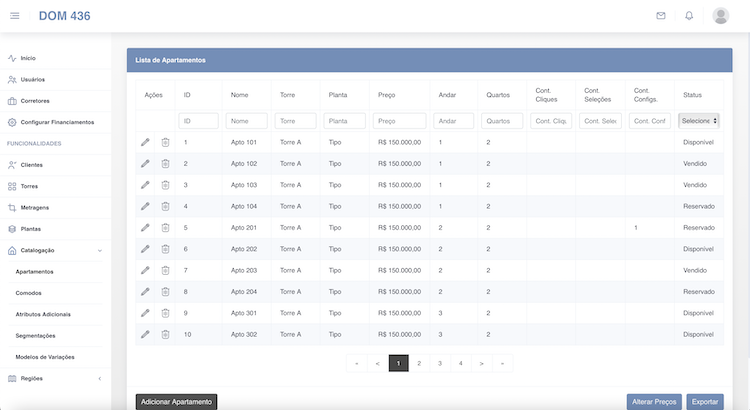Focus the Andar filter field
This screenshot has width=750, height=410.
453,121
